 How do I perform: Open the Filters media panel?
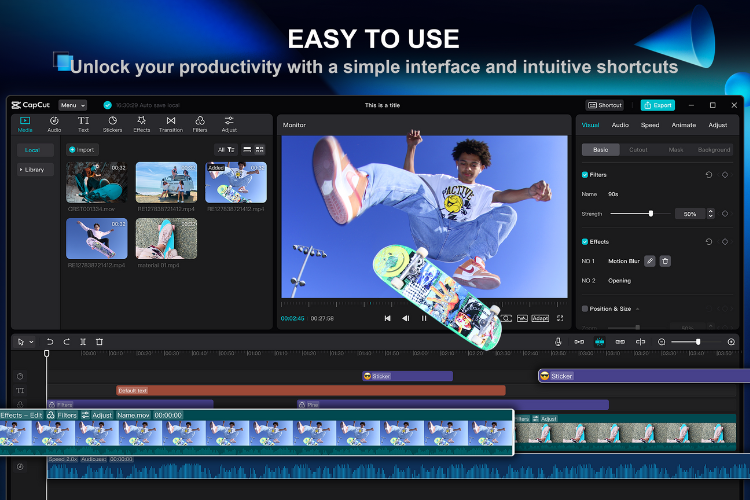tap(200, 123)
